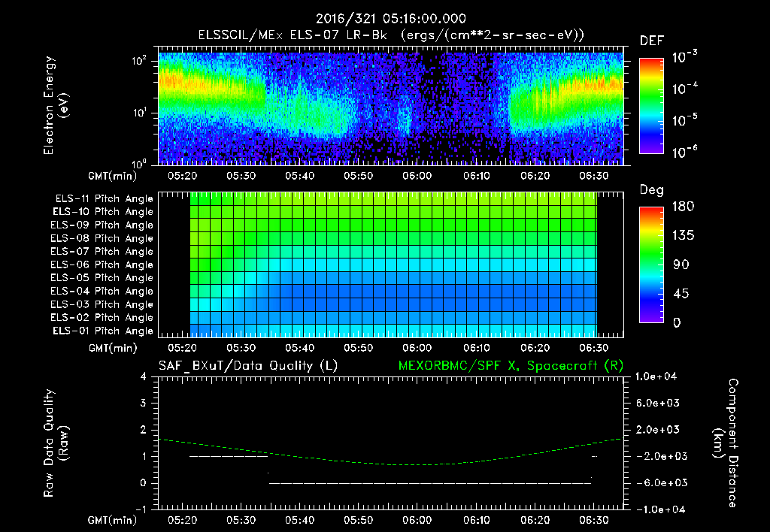Click GMT(min) label under pitch angle panel
Screen dimensions: 770x532
coord(113,349)
